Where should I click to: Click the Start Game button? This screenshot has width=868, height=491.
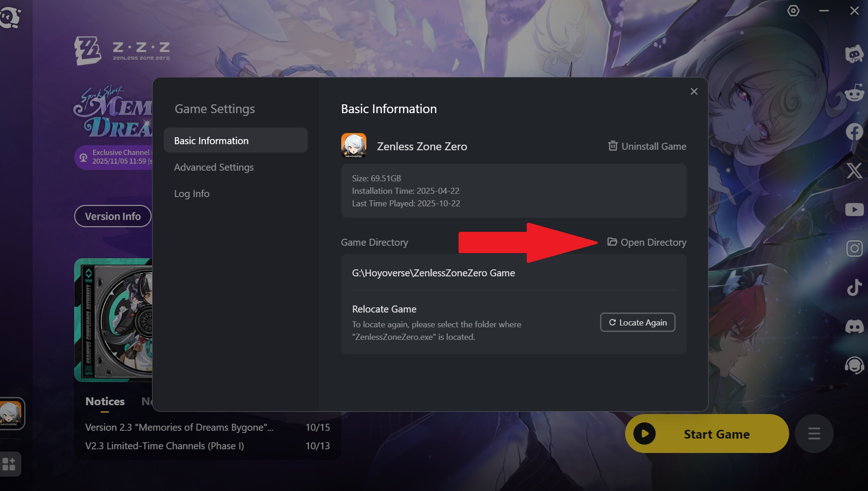tap(707, 434)
